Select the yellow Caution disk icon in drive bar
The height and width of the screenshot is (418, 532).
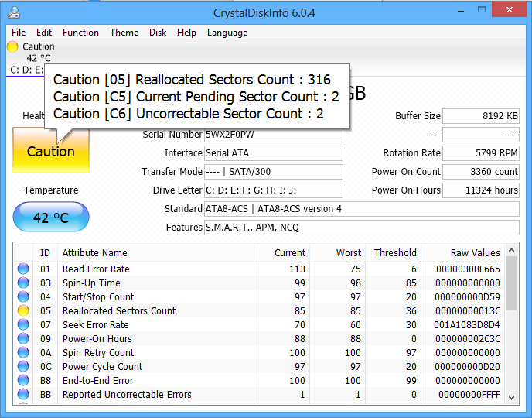coord(12,46)
